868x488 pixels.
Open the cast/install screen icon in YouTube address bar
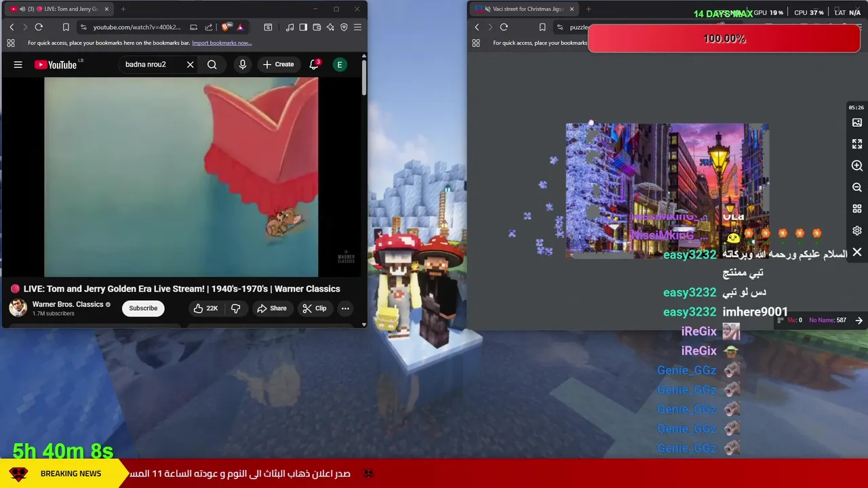pos(194,27)
